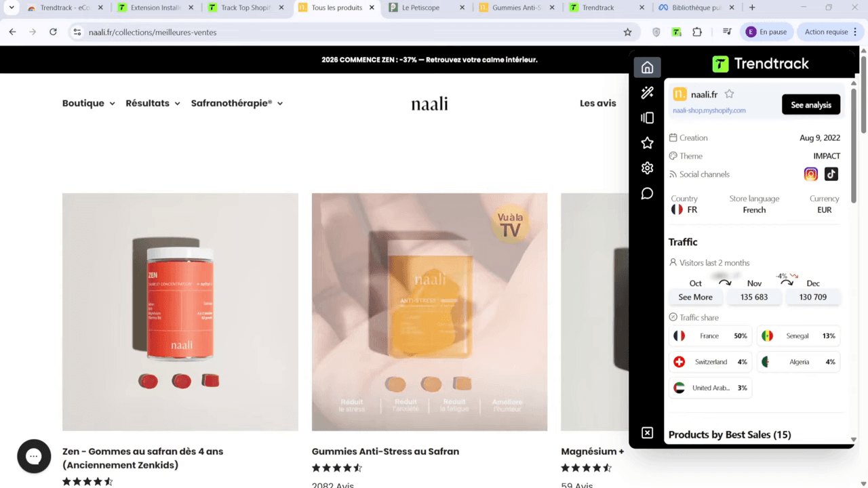Open naali's TikTok from Social channels

831,174
